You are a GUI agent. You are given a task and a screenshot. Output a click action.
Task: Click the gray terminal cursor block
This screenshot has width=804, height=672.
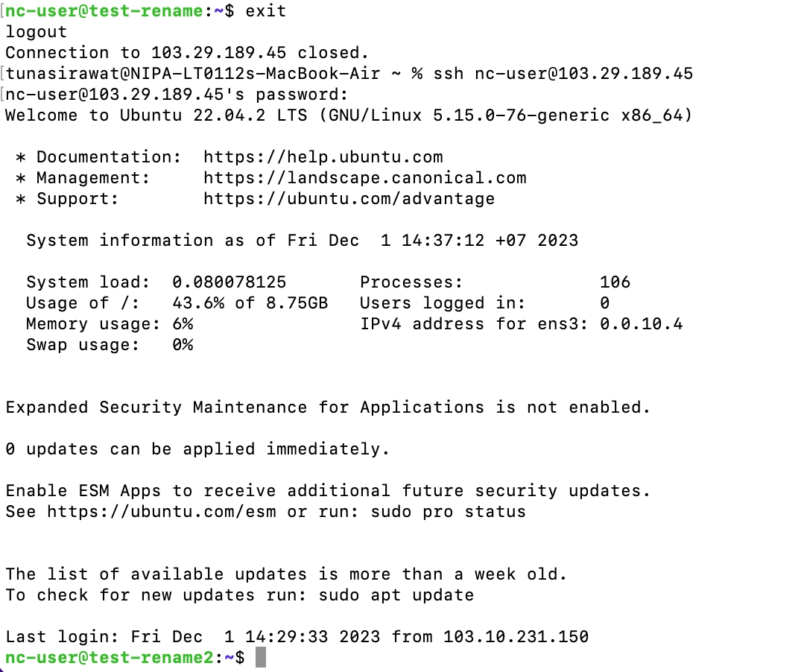(260, 658)
